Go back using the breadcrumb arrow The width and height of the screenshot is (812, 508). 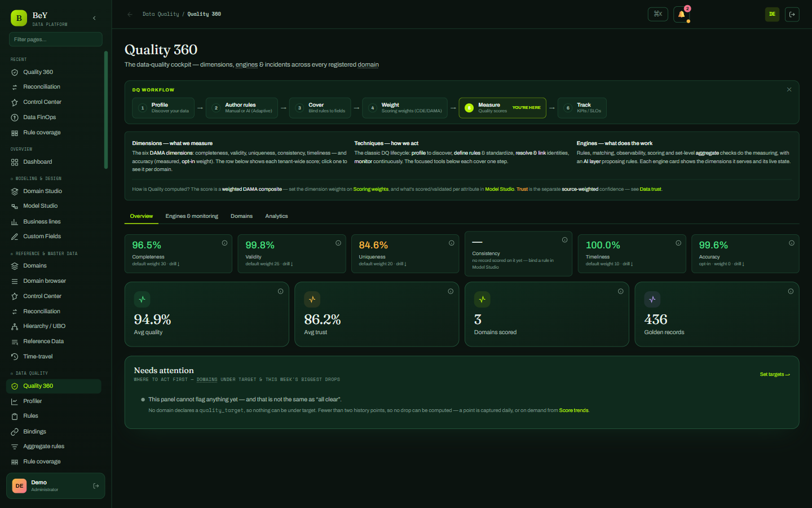[x=130, y=14]
